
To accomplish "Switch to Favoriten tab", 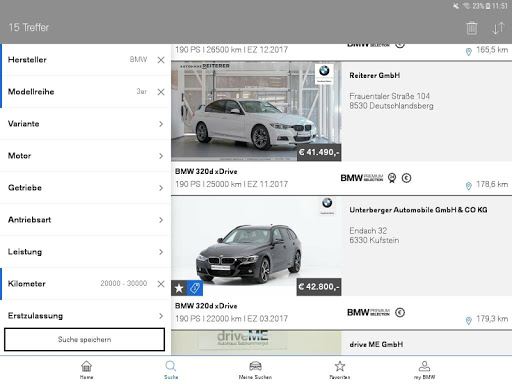I will click(x=340, y=370).
